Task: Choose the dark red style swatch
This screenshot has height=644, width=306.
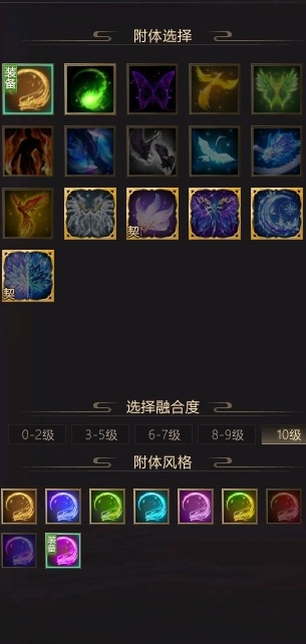Action: 284,506
